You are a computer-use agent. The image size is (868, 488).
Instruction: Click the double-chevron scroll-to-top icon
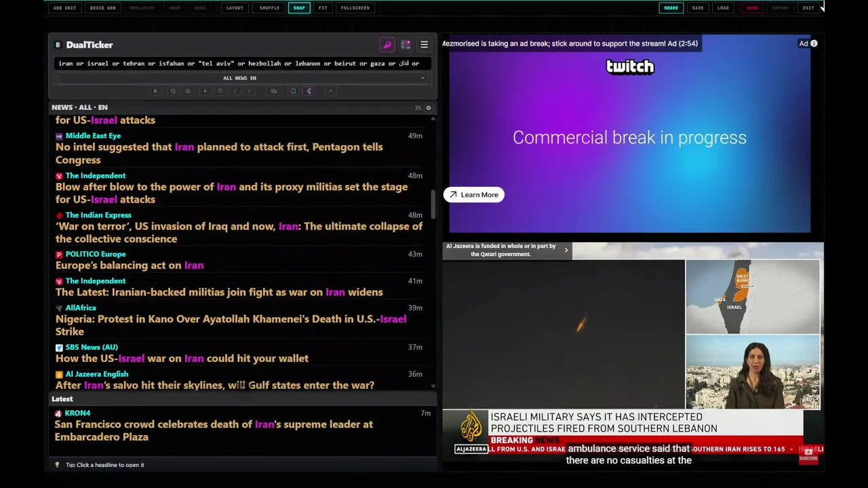pos(220,91)
